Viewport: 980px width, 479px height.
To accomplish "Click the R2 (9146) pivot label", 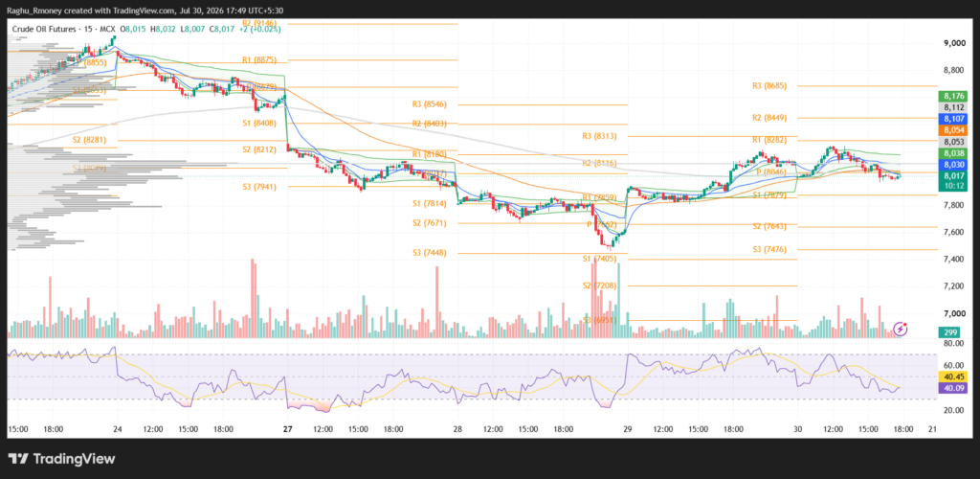I will (258, 23).
